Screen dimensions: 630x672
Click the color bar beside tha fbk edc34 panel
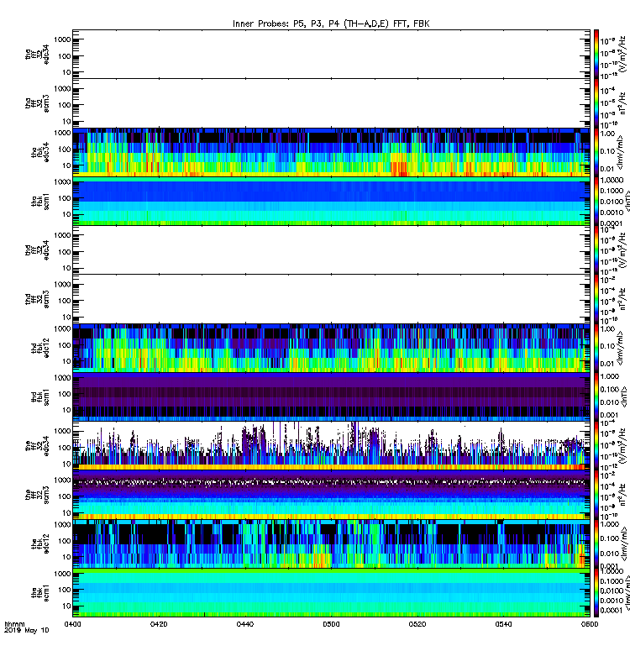click(x=596, y=152)
